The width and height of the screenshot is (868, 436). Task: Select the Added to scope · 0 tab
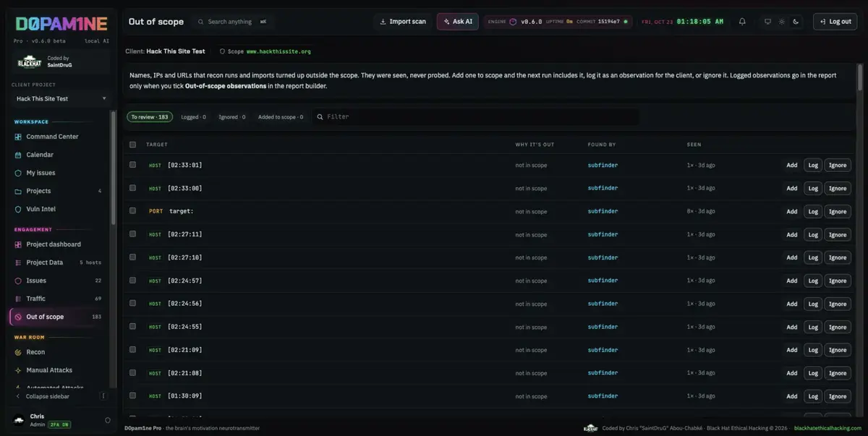[x=281, y=116]
